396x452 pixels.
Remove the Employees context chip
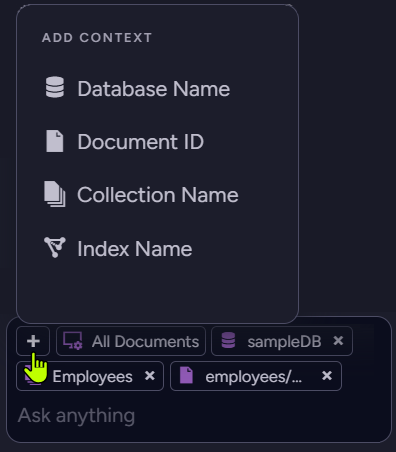150,376
